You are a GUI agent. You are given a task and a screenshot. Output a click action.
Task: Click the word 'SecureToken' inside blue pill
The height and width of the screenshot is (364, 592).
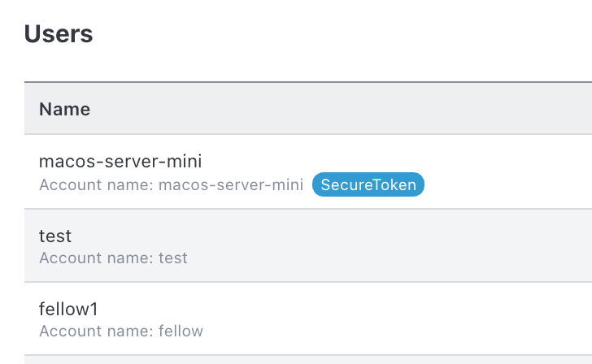(368, 184)
